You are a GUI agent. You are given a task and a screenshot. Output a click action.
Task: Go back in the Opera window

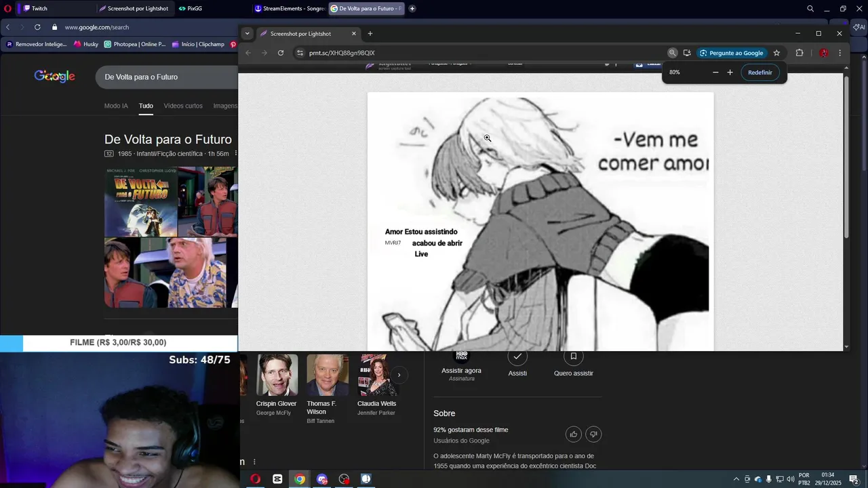click(x=7, y=27)
